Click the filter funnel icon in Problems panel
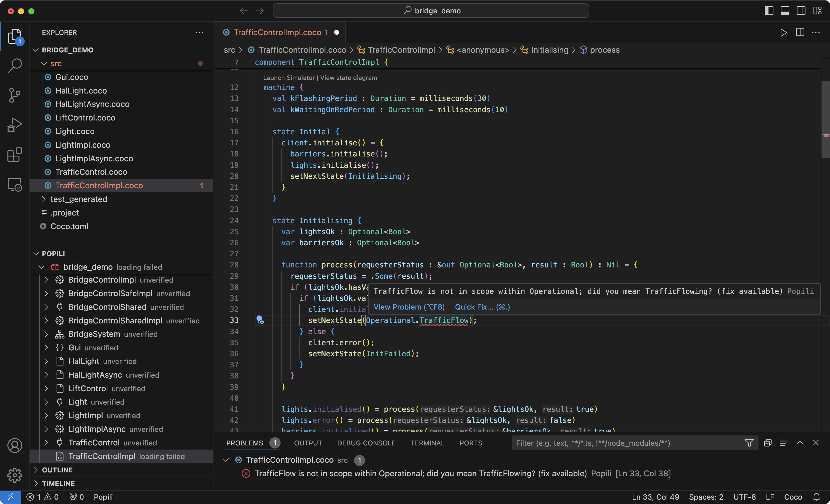The height and width of the screenshot is (504, 830). pos(749,443)
